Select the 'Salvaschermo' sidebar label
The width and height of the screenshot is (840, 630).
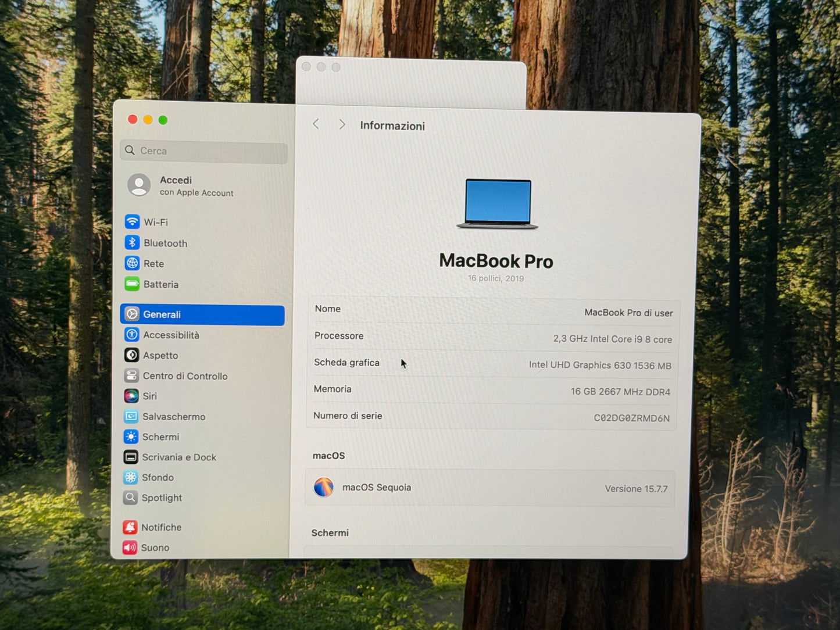tap(174, 417)
